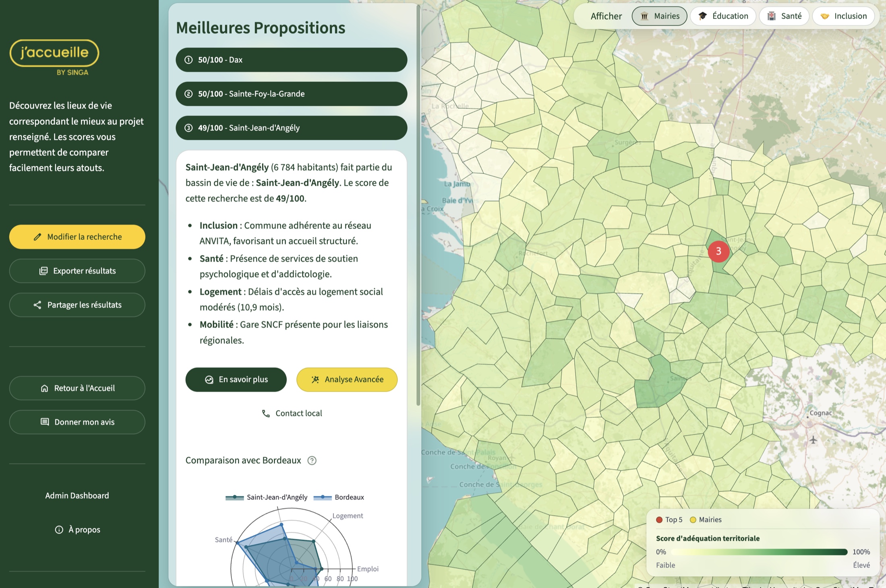
Task: Click the town hall icon in the Mairies chip
Action: coord(645,16)
